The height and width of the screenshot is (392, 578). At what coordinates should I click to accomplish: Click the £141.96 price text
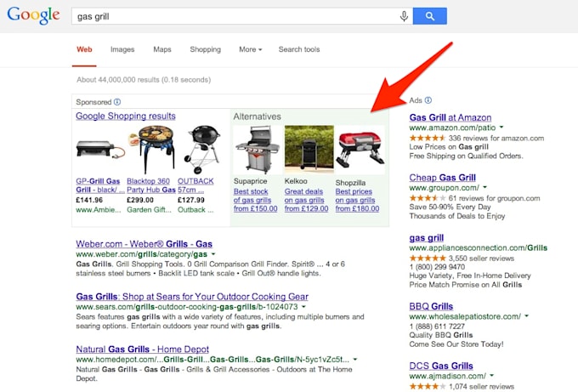click(x=89, y=200)
